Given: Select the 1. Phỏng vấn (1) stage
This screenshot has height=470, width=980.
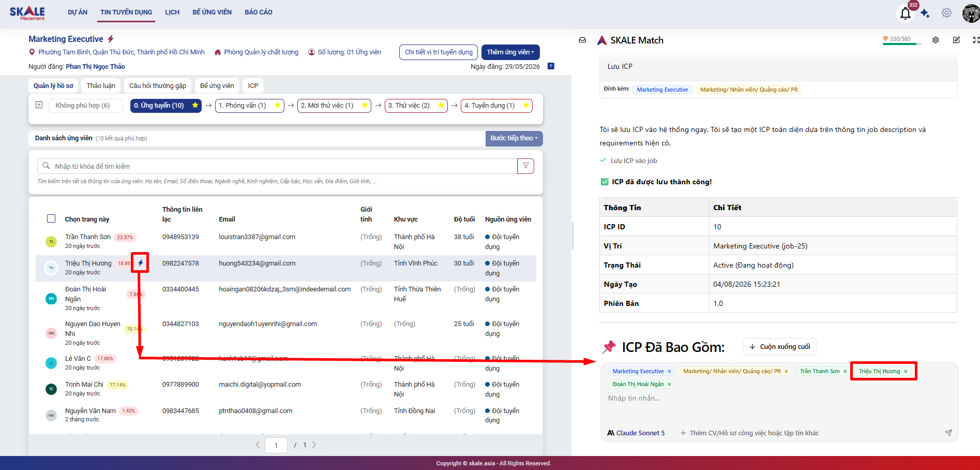Looking at the screenshot, I should 250,106.
